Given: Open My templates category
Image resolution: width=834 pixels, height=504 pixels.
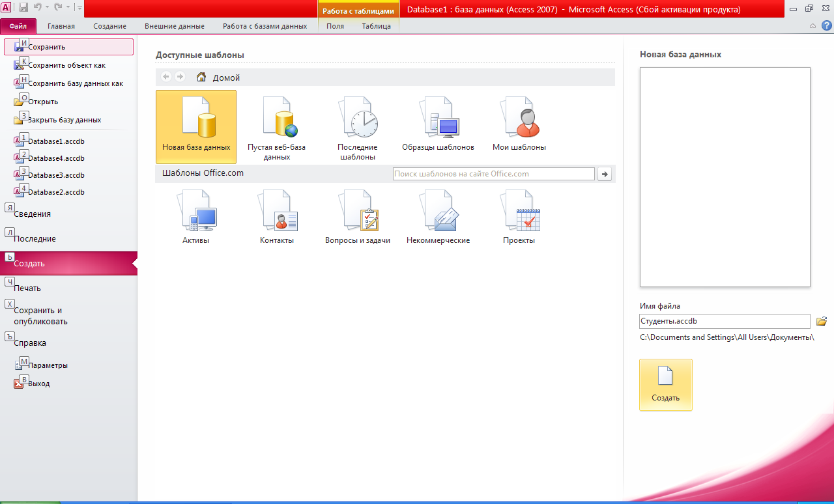Looking at the screenshot, I should 519,124.
